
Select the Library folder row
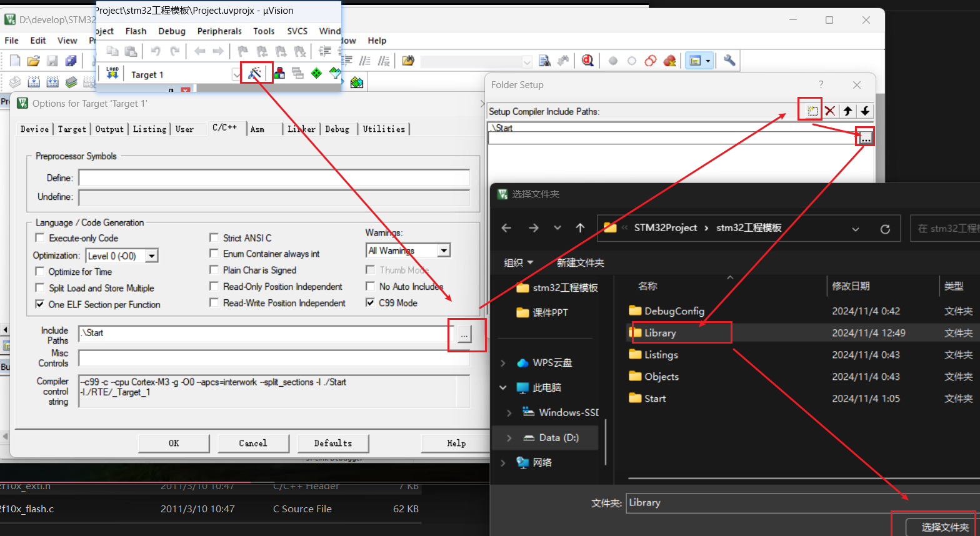803,333
